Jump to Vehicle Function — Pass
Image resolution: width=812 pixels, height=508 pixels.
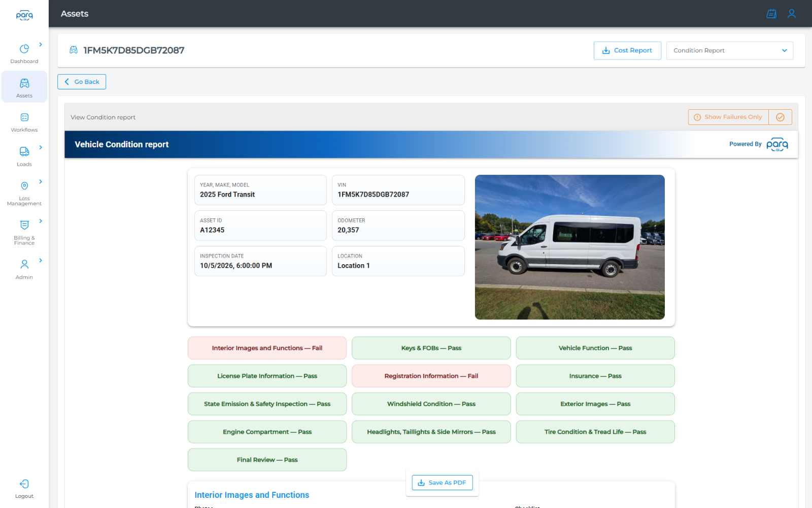click(595, 348)
